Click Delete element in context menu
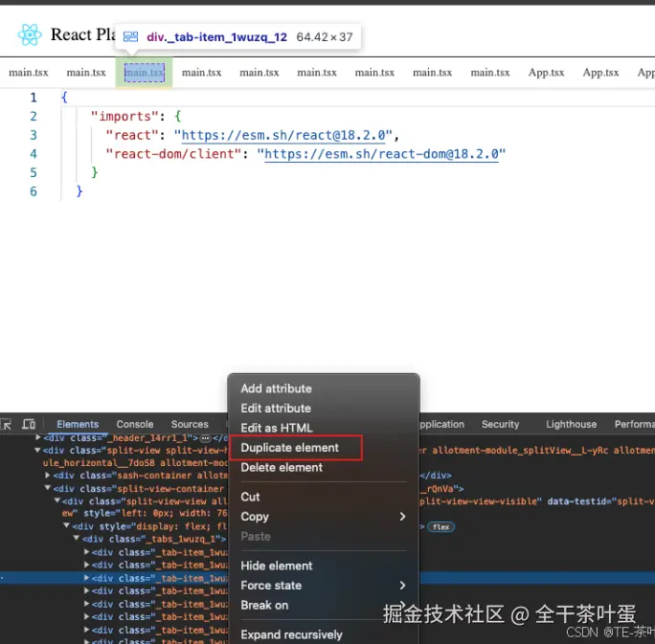Viewport: 655px width, 644px height. tap(282, 468)
